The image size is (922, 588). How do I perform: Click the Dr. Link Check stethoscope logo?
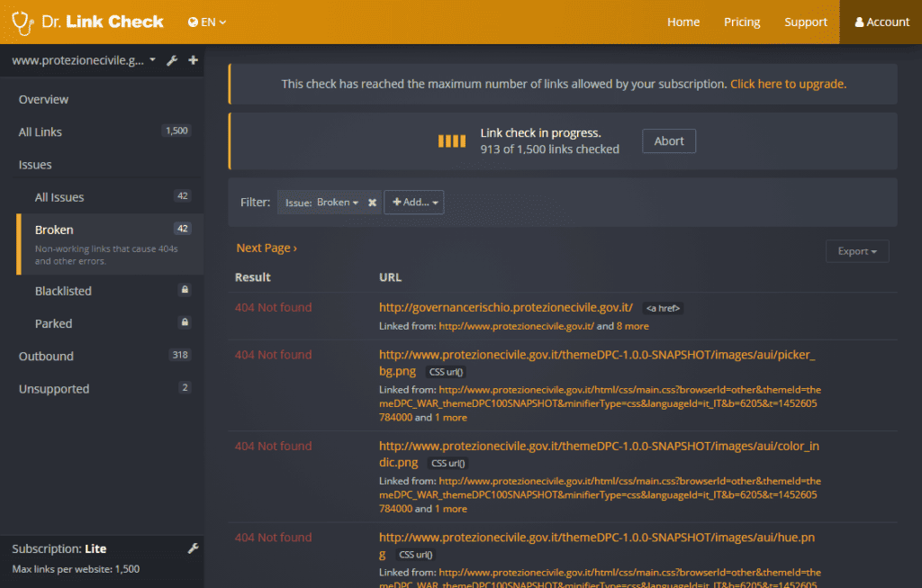tap(23, 22)
